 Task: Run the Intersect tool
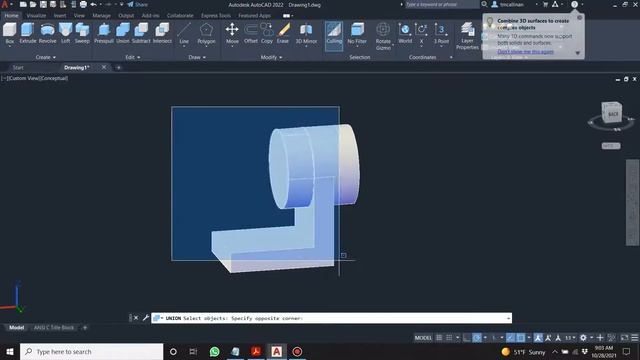(x=162, y=33)
